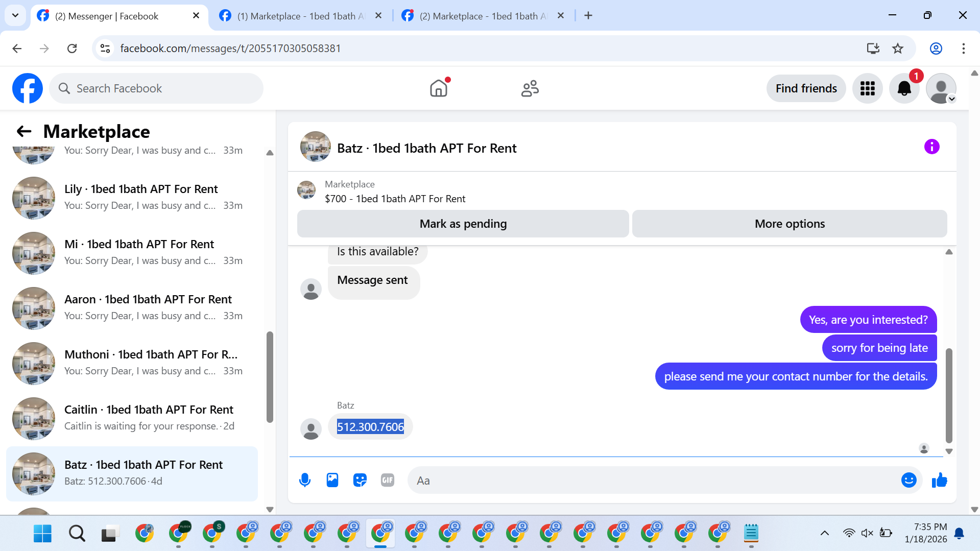The width and height of the screenshot is (980, 551).
Task: Open a new browser tab
Action: click(588, 15)
